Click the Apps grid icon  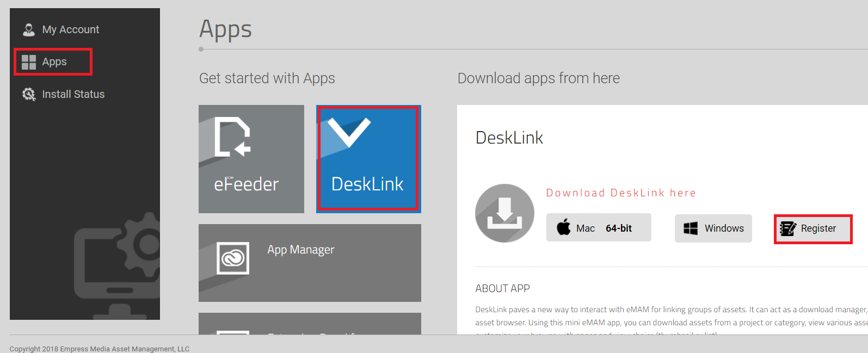(29, 62)
